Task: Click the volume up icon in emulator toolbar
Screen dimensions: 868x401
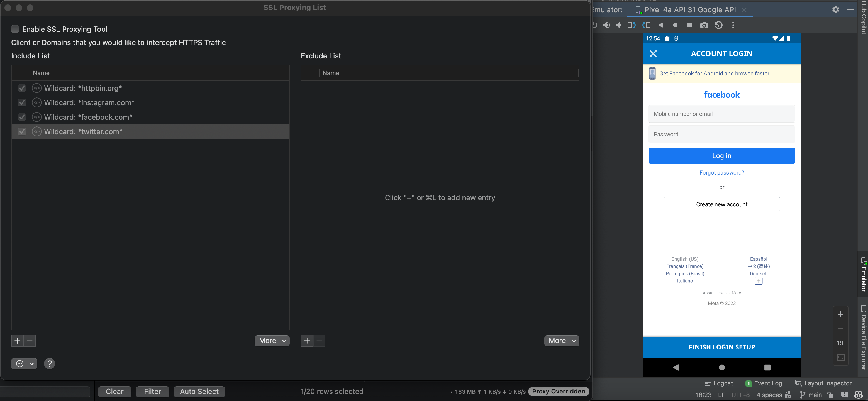Action: coord(606,25)
